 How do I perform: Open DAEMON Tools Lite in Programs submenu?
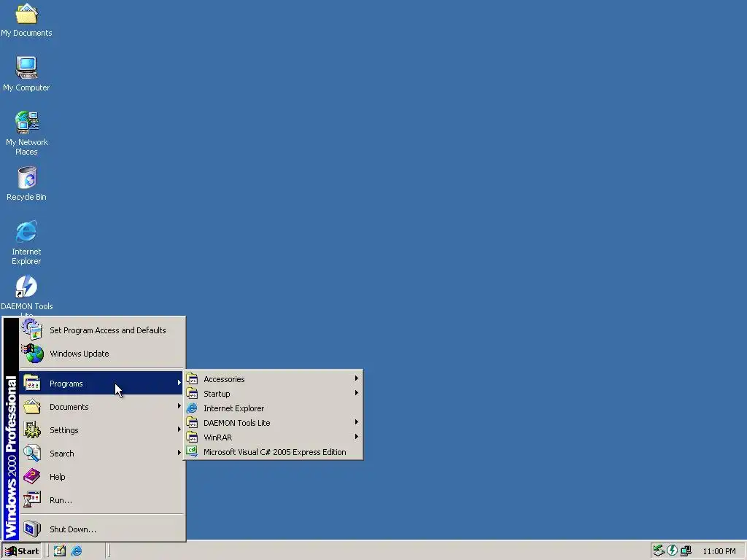[274, 423]
